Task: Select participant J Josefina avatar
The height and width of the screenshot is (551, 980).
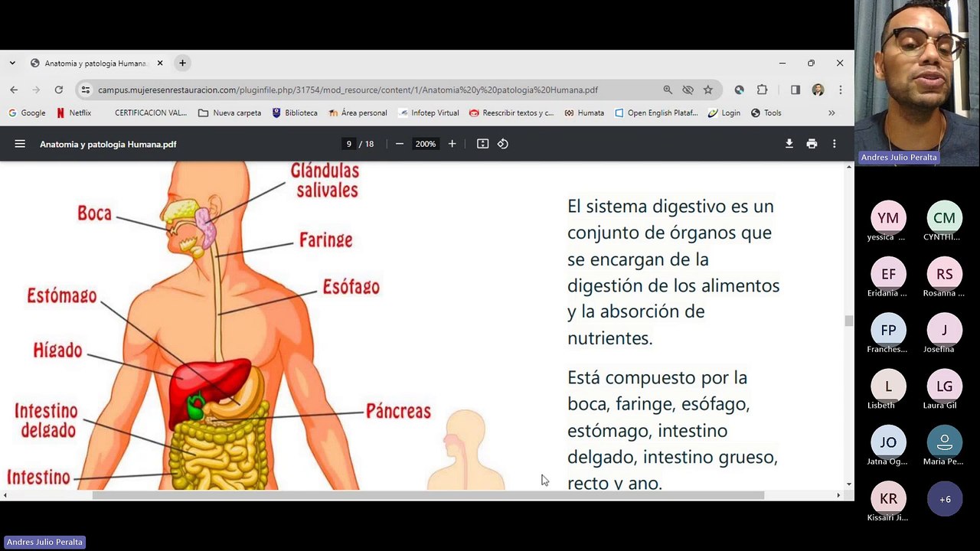Action: 944,330
